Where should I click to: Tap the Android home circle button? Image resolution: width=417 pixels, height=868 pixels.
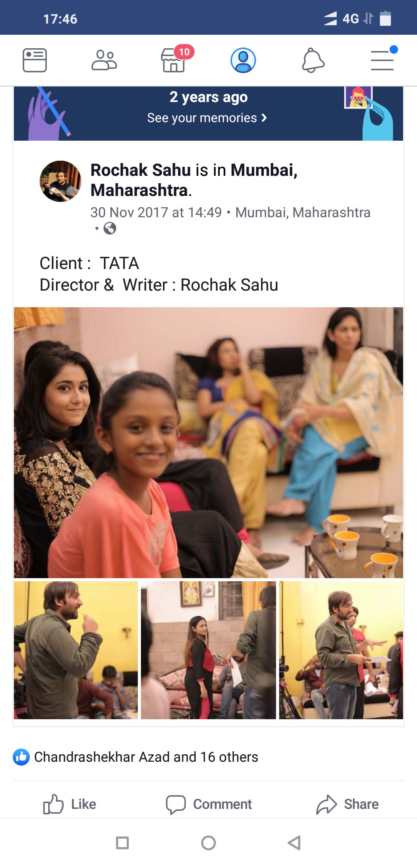click(x=208, y=843)
